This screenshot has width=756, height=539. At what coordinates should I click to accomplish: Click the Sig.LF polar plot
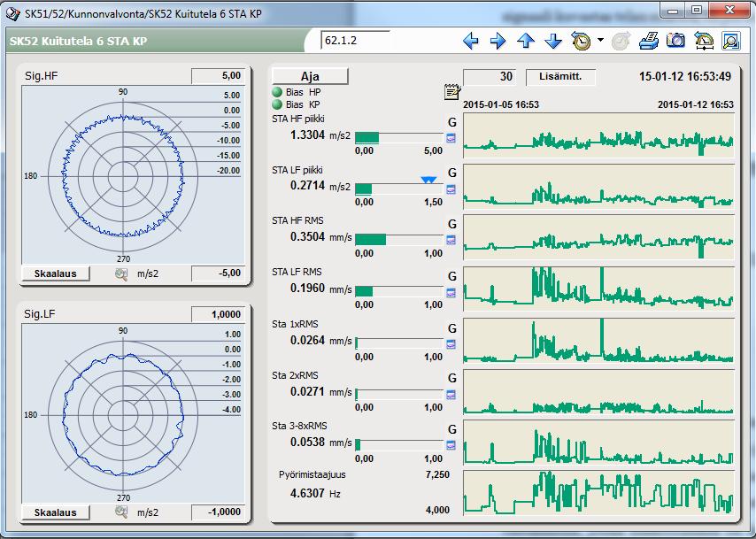[x=133, y=414]
